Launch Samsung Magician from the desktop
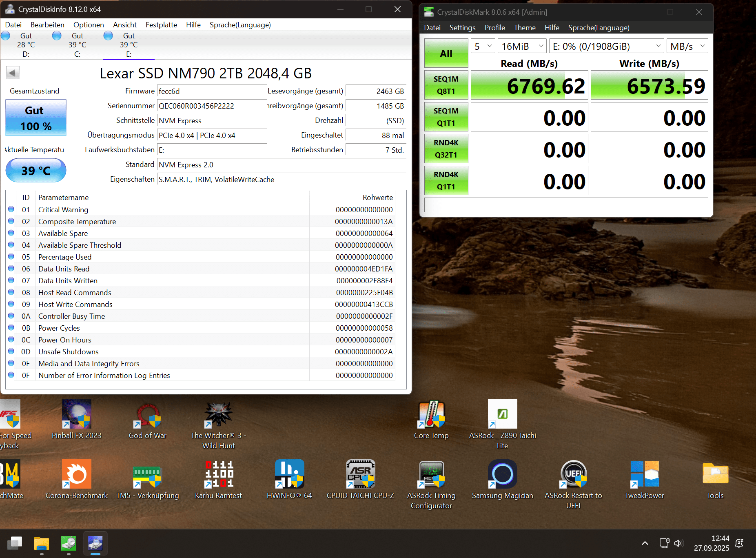The image size is (756, 558). click(503, 479)
